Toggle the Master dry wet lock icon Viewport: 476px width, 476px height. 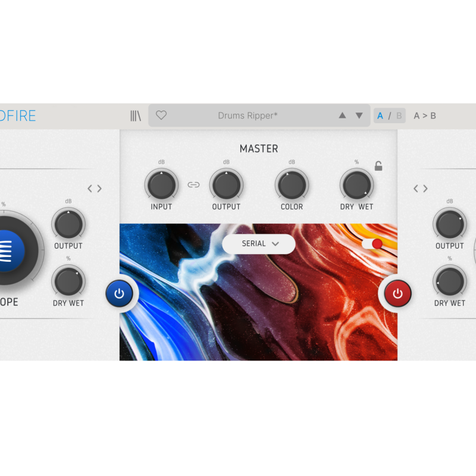point(378,166)
